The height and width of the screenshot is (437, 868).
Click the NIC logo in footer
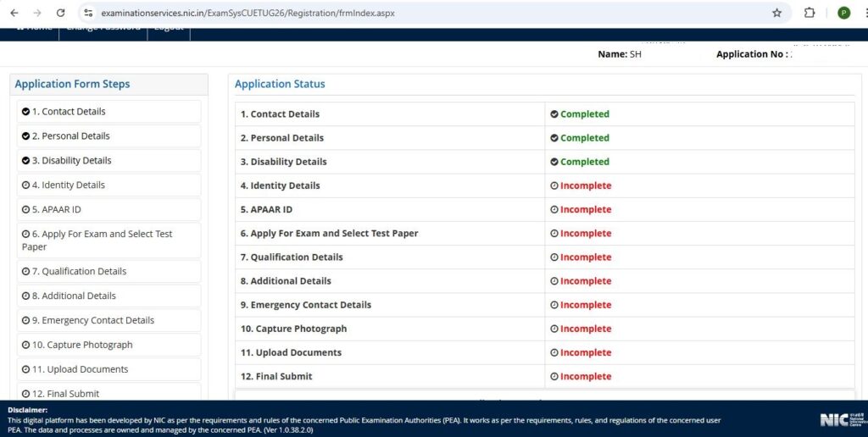(x=838, y=419)
